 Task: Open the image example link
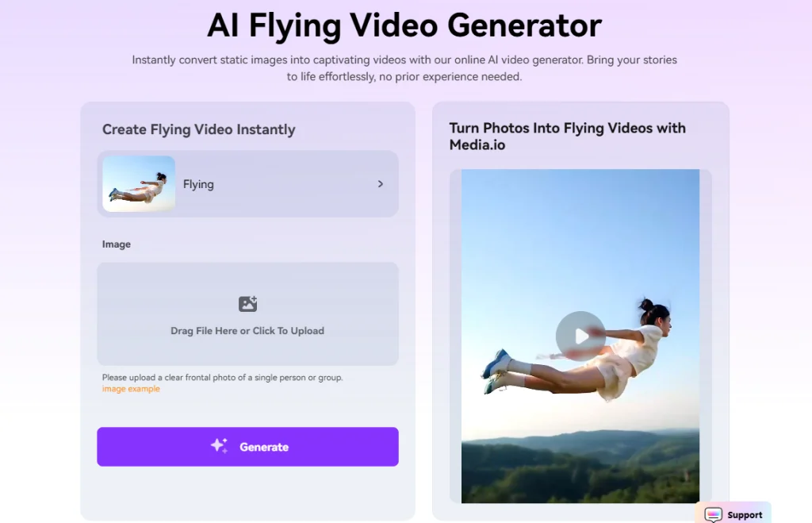pyautogui.click(x=131, y=389)
